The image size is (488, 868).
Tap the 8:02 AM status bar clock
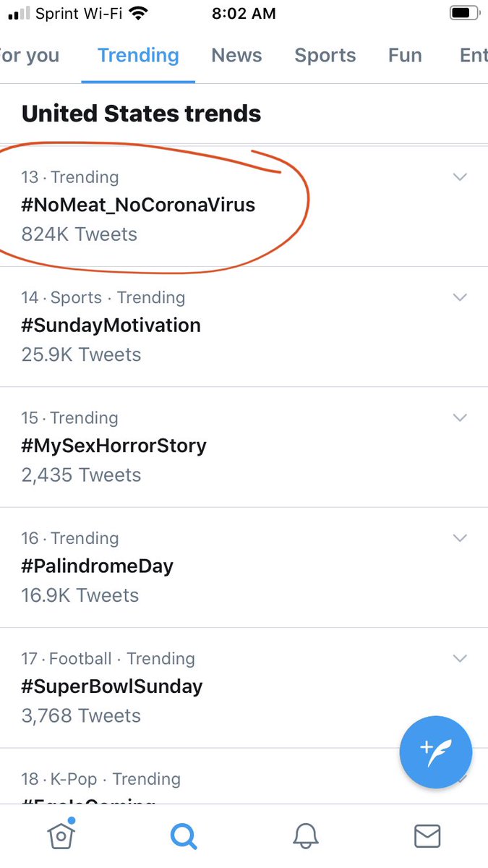(x=243, y=13)
